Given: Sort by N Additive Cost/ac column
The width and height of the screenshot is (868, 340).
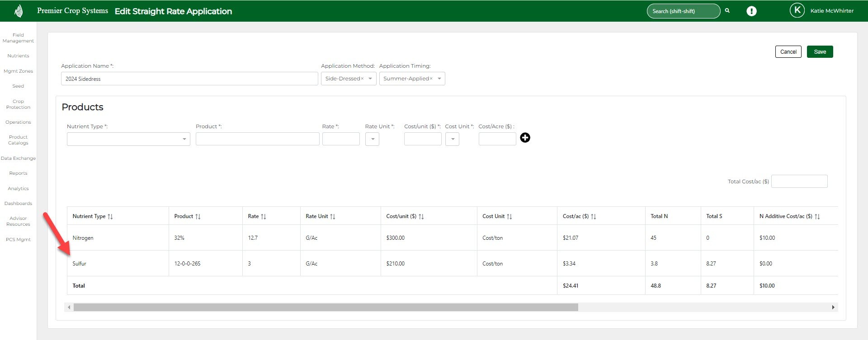Looking at the screenshot, I should (817, 217).
